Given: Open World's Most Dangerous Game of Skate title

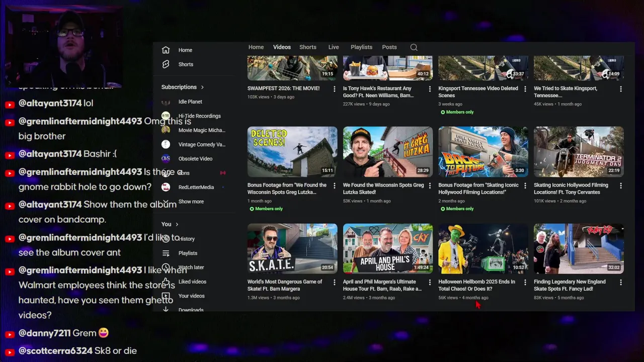Looking at the screenshot, I should (285, 285).
